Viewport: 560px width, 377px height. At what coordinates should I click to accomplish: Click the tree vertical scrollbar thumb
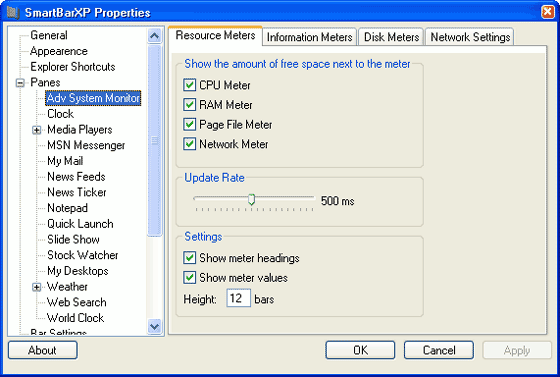(155, 140)
